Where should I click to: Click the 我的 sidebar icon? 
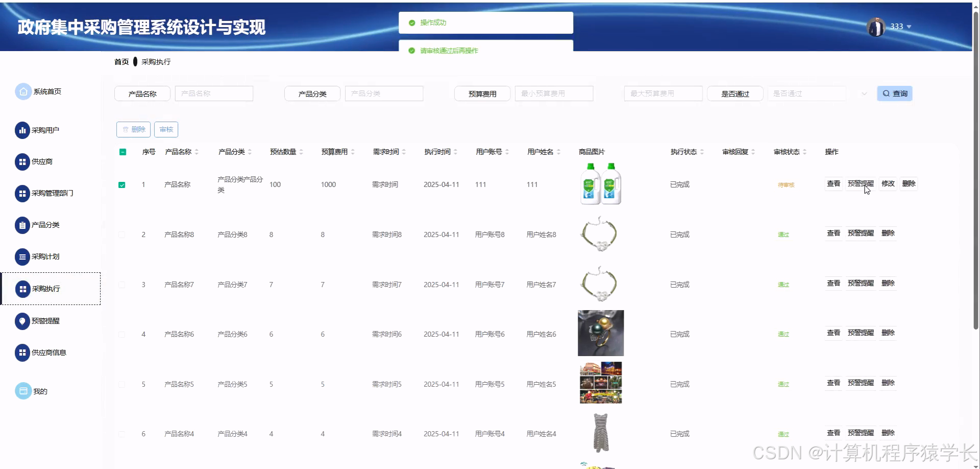coord(22,391)
